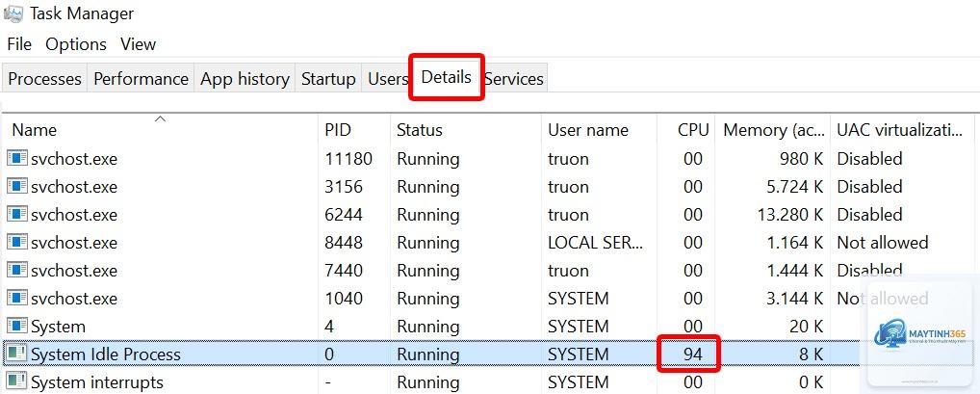
Task: Click PID value 3156
Action: pyautogui.click(x=343, y=187)
